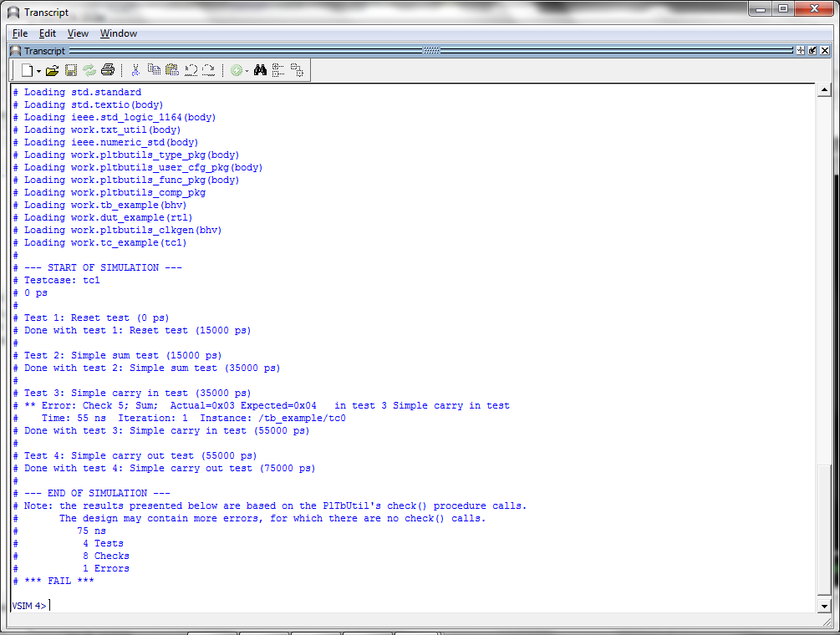Open the Edit menu
840x635 pixels.
point(48,33)
